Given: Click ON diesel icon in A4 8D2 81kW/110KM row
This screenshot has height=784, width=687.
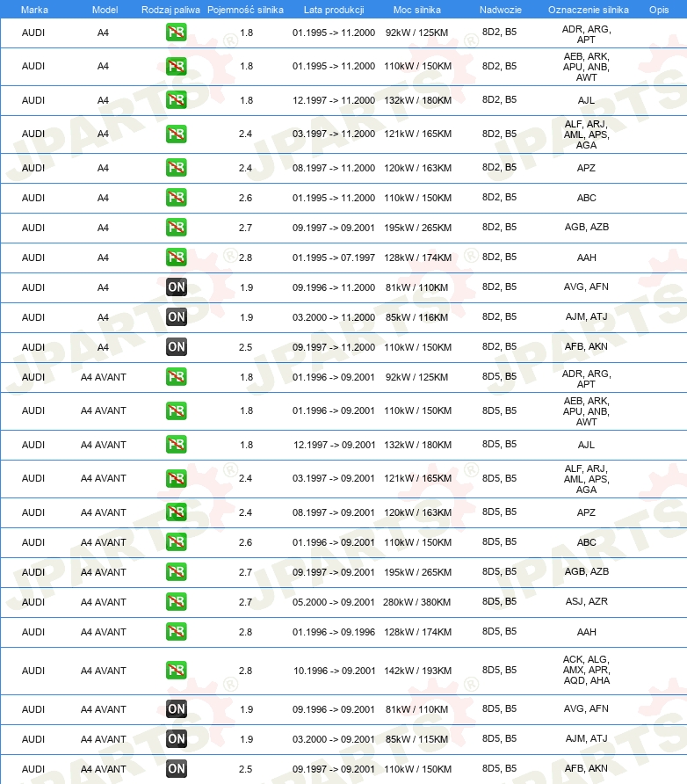Looking at the screenshot, I should tap(177, 287).
